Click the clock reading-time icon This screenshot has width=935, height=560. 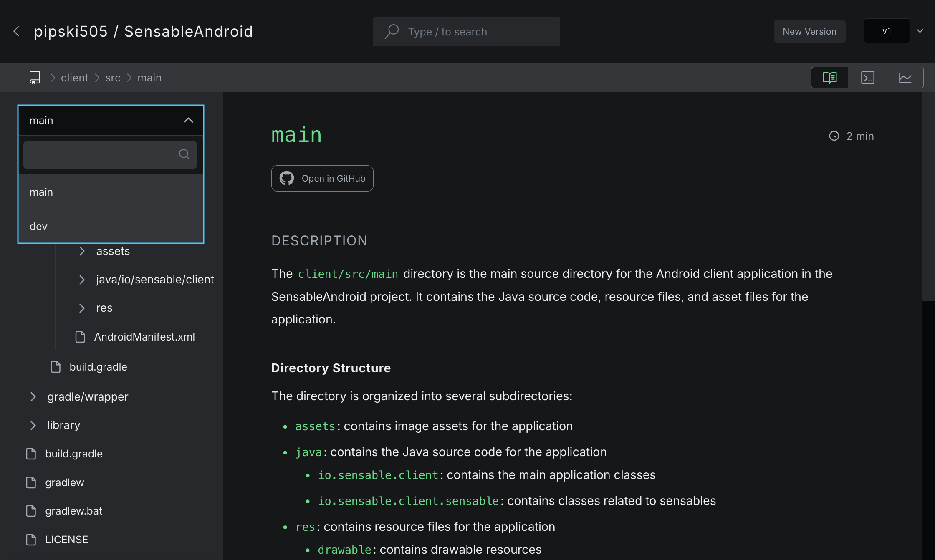(834, 136)
